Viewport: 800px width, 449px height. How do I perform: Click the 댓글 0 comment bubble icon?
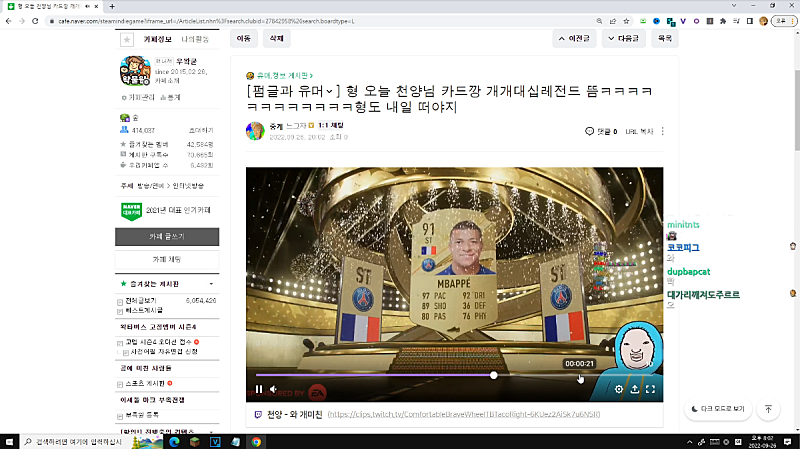[589, 132]
